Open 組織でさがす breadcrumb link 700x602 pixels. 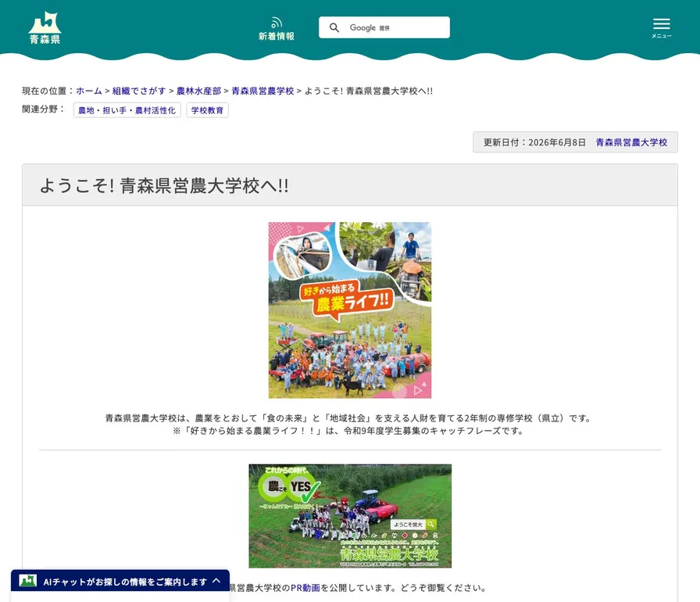[139, 91]
